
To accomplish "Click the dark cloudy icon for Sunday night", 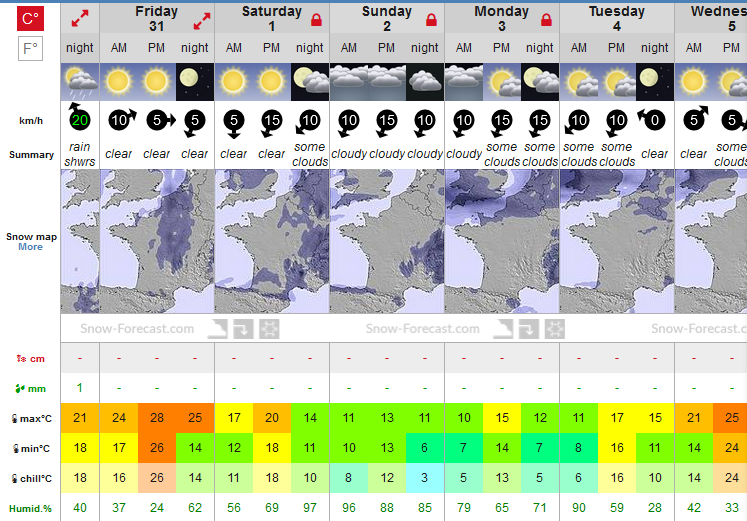I will tap(425, 82).
